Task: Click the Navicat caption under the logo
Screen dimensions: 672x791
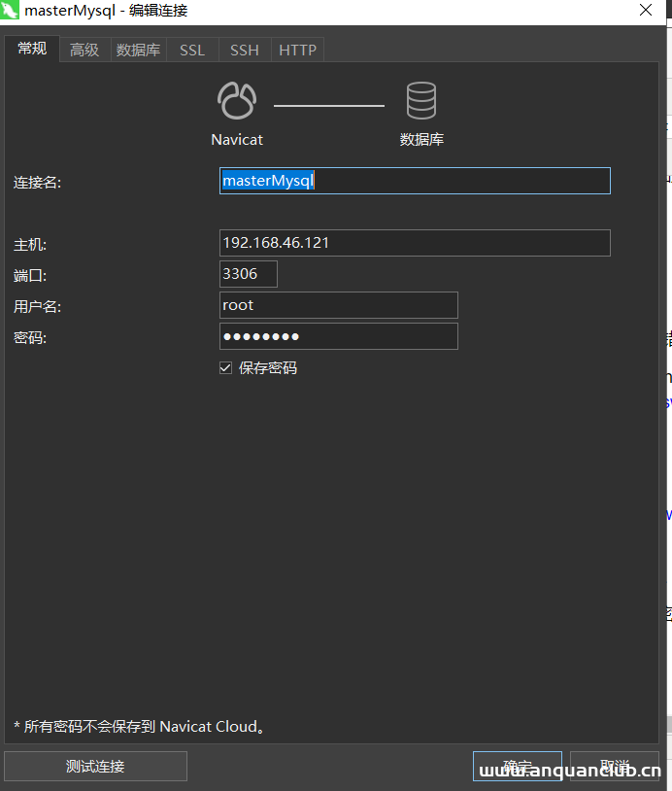Action: coord(237,139)
